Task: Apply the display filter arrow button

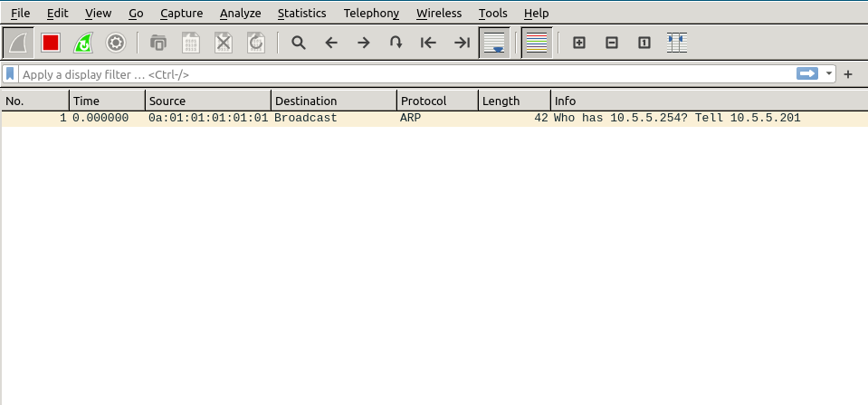Action: [x=807, y=73]
